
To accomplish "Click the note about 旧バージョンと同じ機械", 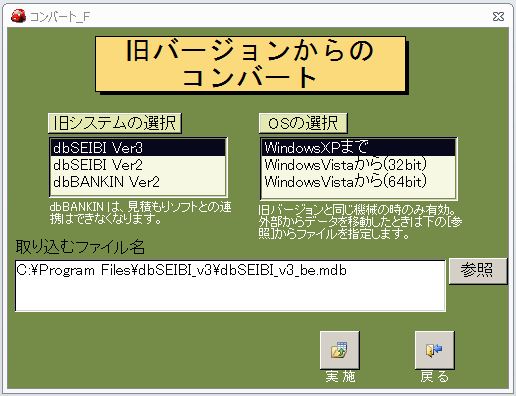I will pyautogui.click(x=360, y=222).
